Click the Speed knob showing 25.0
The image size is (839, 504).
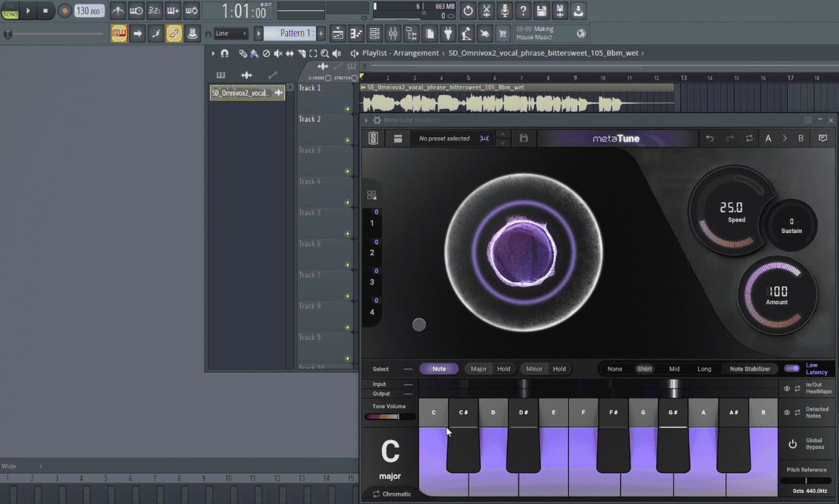point(731,210)
